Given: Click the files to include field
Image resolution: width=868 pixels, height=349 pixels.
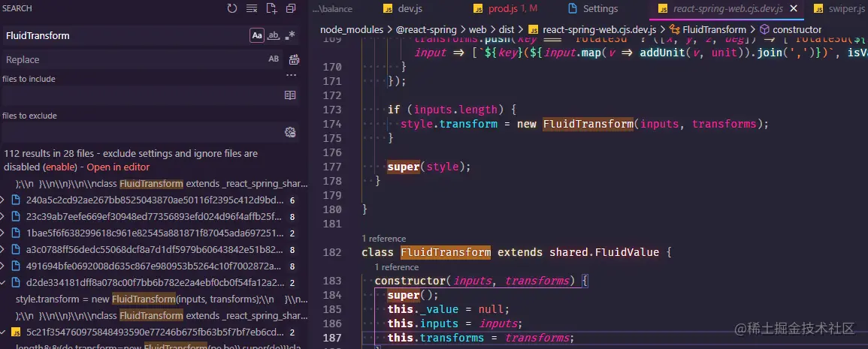Looking at the screenshot, I should [142, 95].
